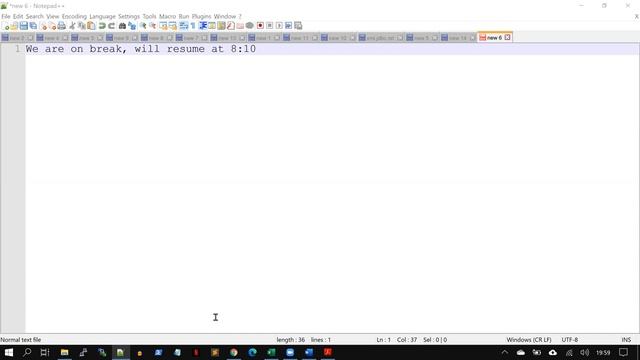The image size is (640, 360).
Task: Open File Explorer from the taskbar
Action: point(64,352)
